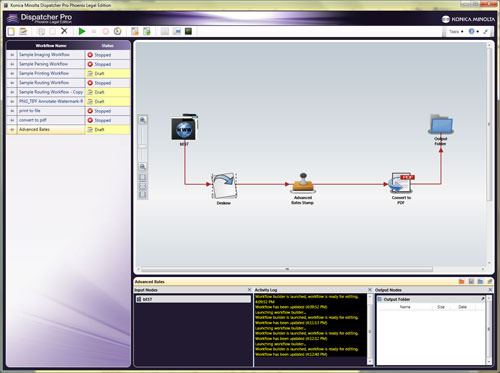Viewport: 500px width, 373px height.
Task: Click the dark green console view icon
Action: tap(188, 31)
